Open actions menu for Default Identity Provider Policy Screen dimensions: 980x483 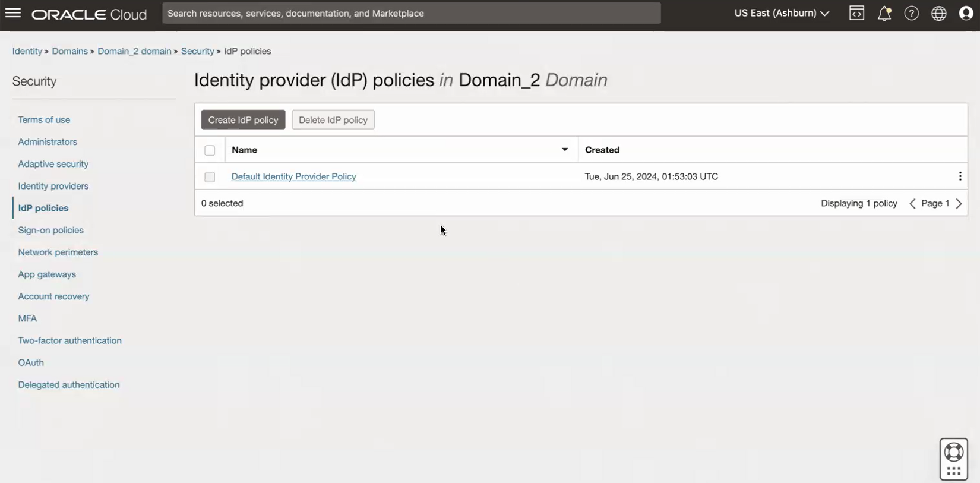coord(960,176)
